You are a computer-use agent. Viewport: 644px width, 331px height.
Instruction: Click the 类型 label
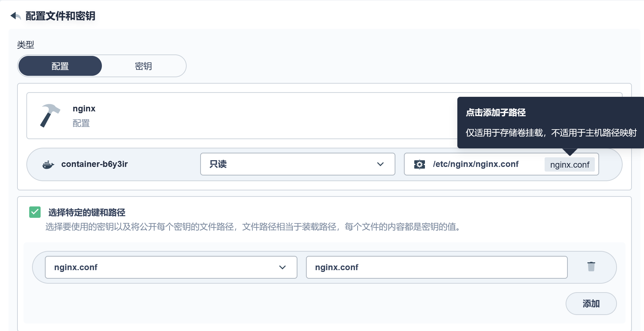(x=26, y=45)
